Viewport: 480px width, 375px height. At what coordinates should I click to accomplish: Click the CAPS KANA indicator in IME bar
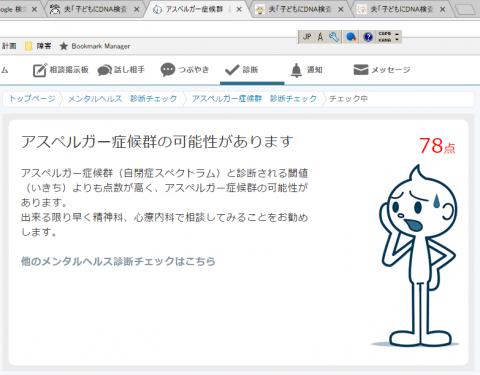pos(385,37)
